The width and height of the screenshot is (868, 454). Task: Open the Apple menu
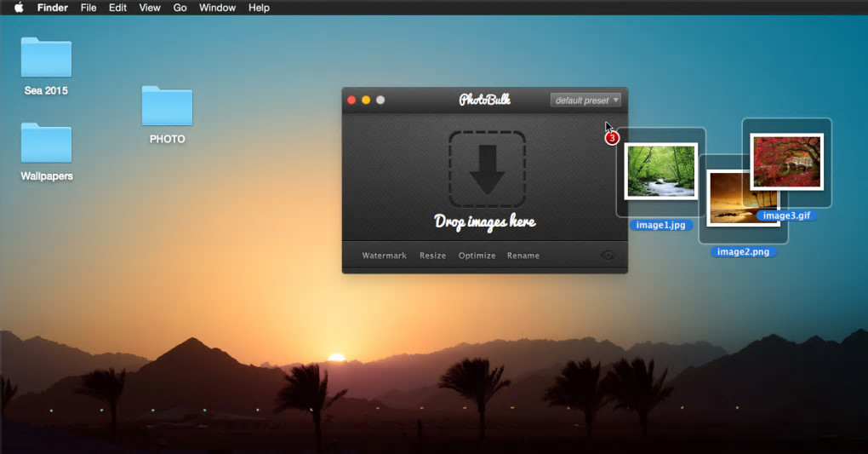click(x=19, y=7)
